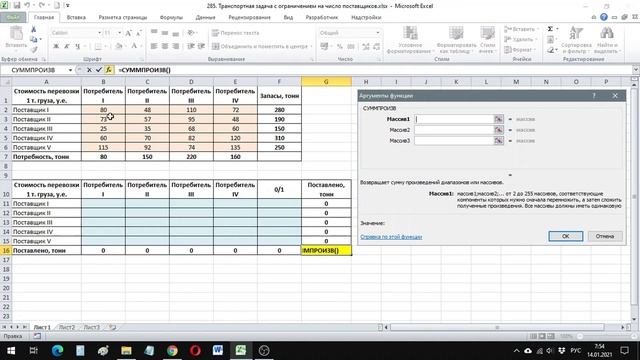Screen dimensions: 640x360
Task: Open the Windows Start menu
Action: click(x=11, y=350)
